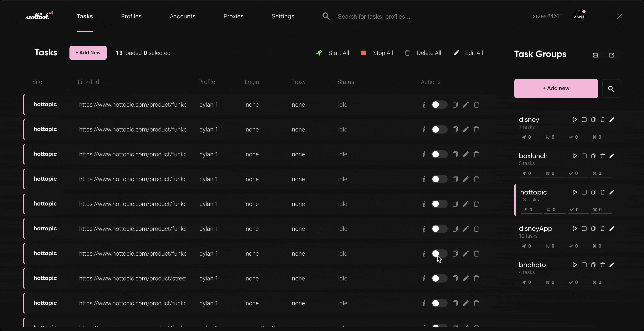Viewport: 644px width, 331px height.
Task: Run all tasks in the disney group
Action: tap(575, 120)
